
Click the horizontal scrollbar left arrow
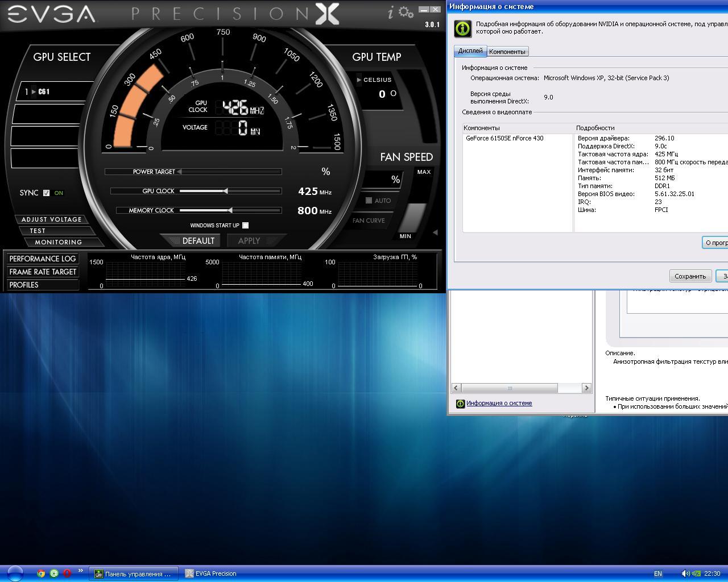(x=456, y=388)
